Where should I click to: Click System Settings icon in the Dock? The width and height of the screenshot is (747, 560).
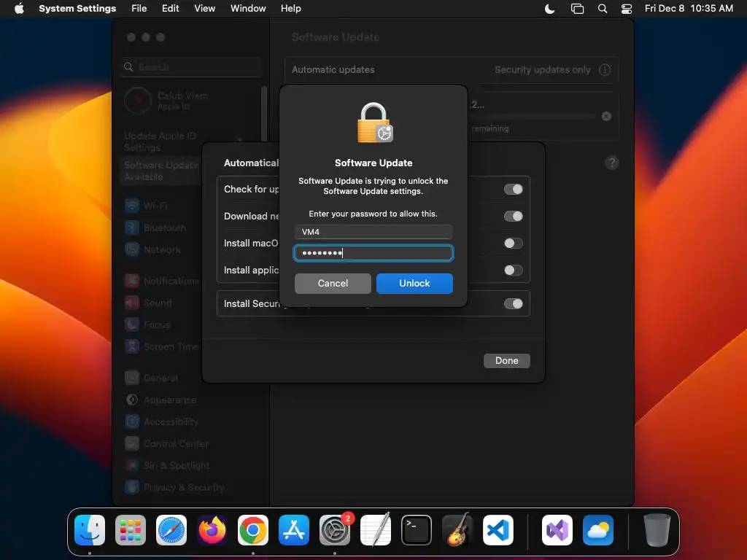click(335, 530)
